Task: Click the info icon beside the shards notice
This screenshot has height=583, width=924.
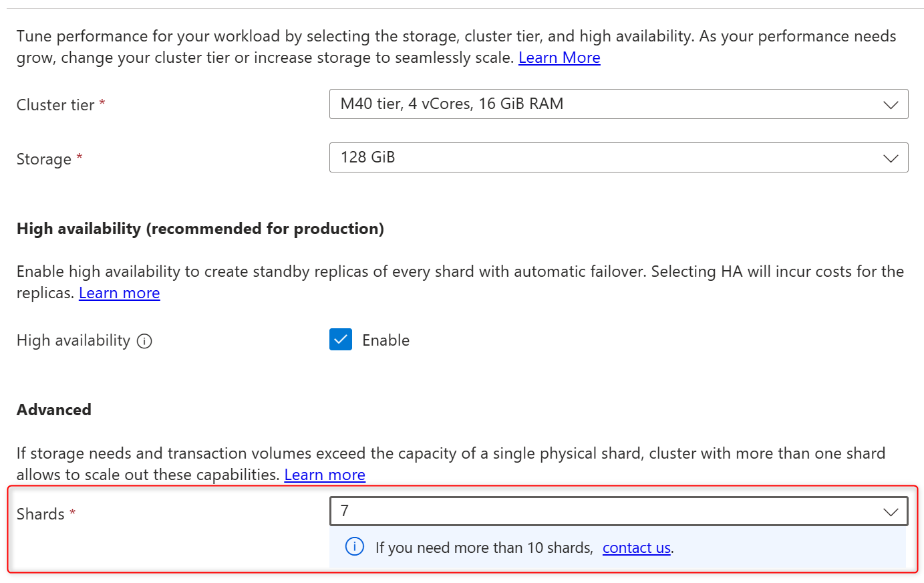Action: point(355,547)
